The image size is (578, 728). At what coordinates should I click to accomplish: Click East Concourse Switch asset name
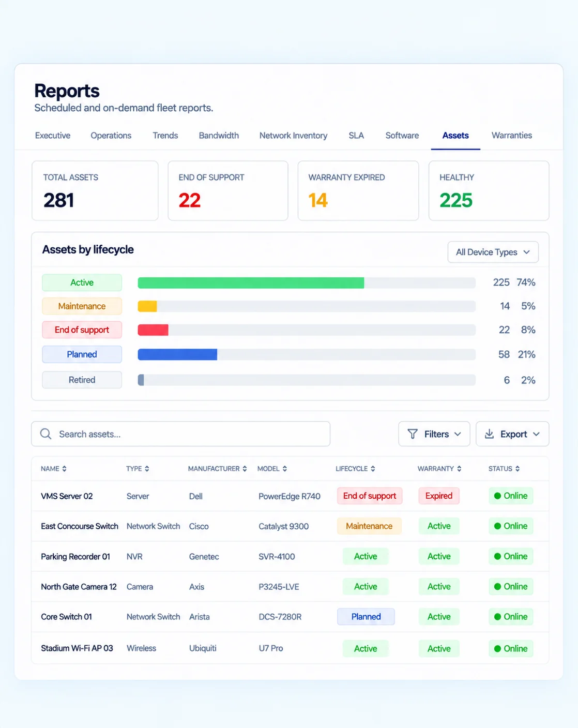[80, 526]
